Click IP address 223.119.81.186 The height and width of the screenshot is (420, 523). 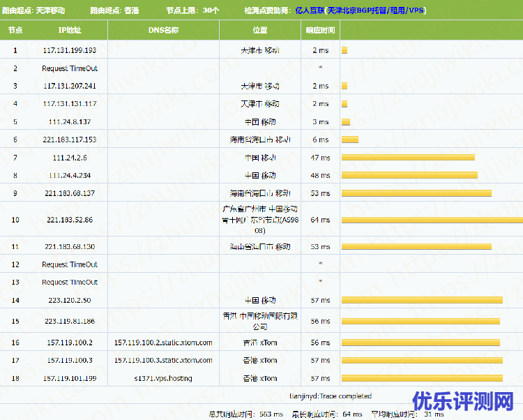pos(70,322)
